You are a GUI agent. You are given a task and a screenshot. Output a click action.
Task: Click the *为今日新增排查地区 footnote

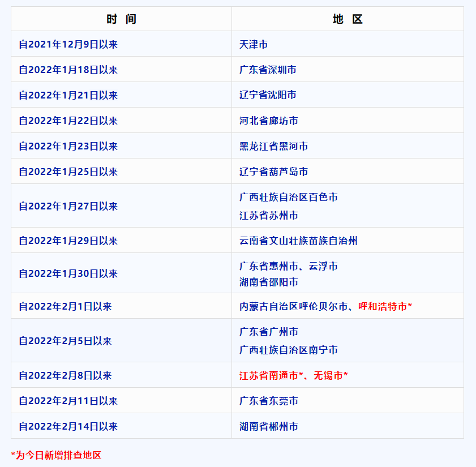(56, 455)
